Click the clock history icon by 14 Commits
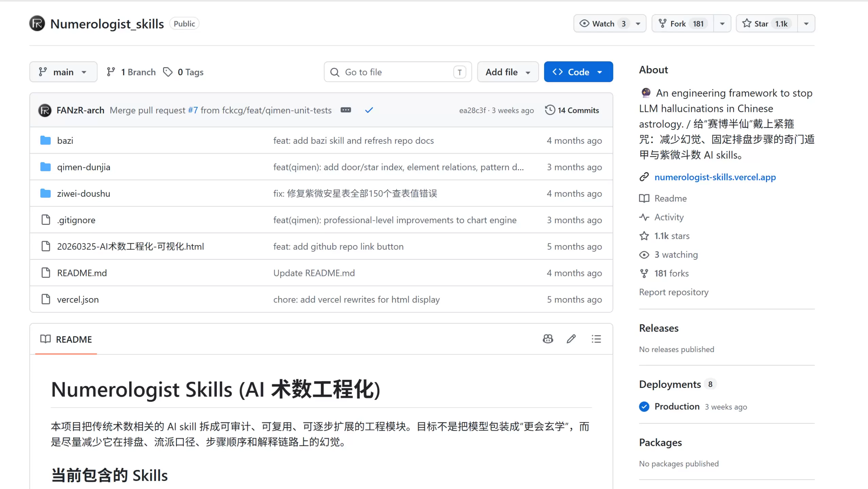 click(x=550, y=110)
